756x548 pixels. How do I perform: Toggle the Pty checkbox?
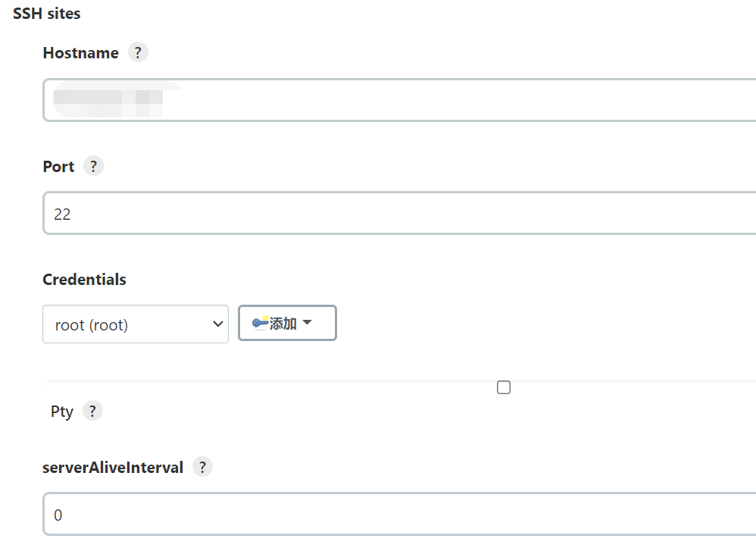click(x=503, y=387)
